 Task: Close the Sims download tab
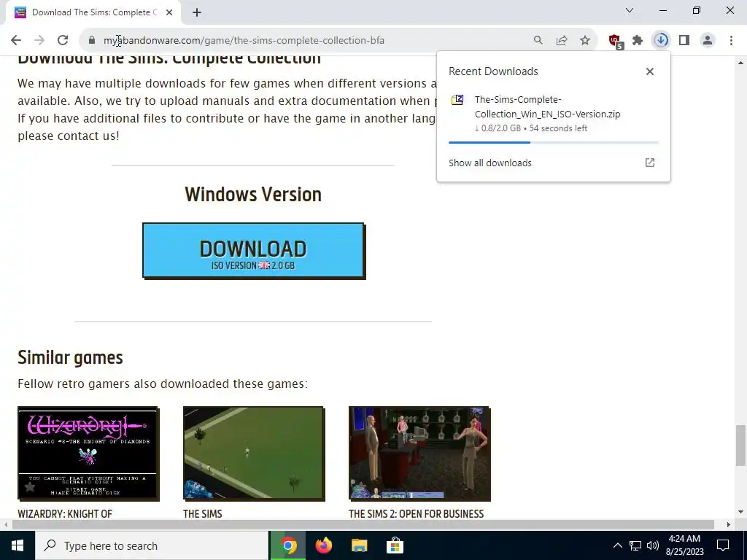(x=169, y=12)
